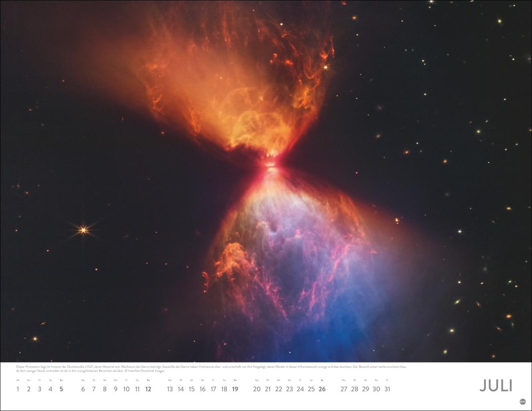Click the Mo weekday header above 6
This screenshot has height=411, width=532.
83,380
